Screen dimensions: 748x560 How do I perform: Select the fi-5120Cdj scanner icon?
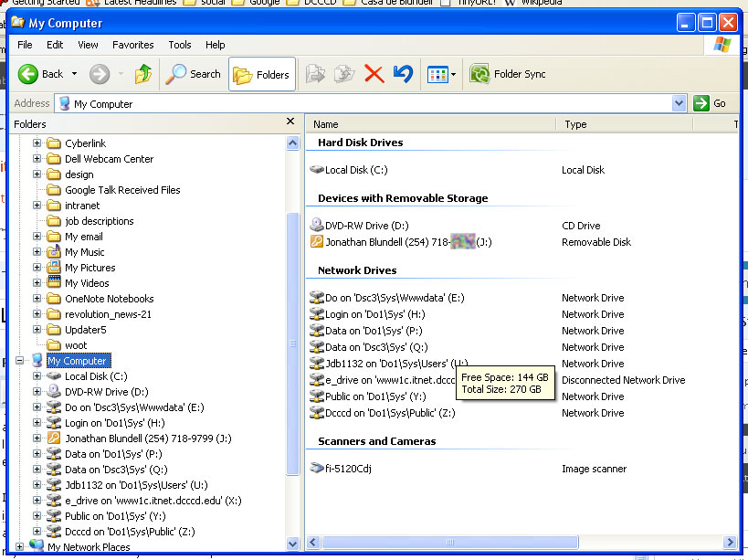[317, 469]
